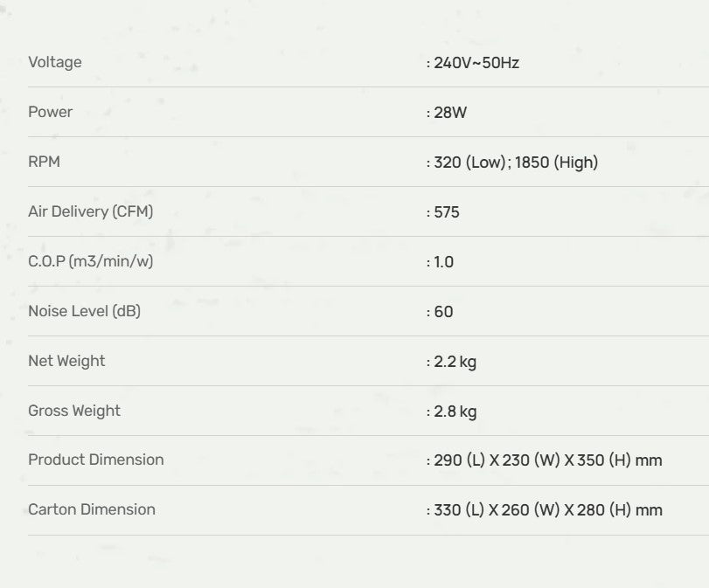The image size is (709, 588).
Task: Select the 290 (L) X 230 (W) X 350 (H) mm value
Action: pyautogui.click(x=548, y=460)
